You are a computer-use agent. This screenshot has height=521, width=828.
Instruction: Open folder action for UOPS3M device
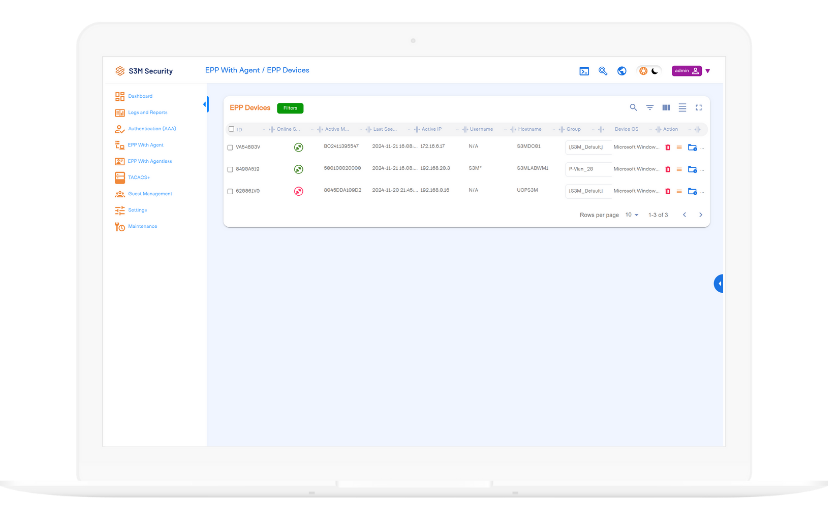[692, 191]
